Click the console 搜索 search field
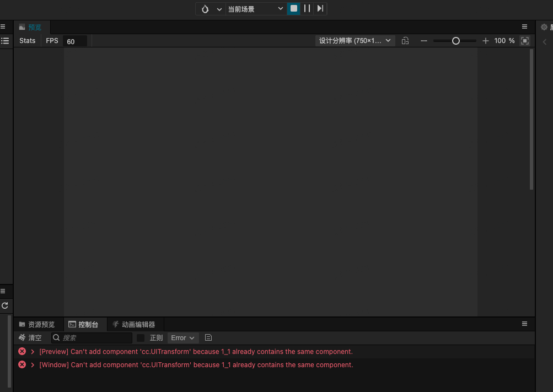Image resolution: width=553 pixels, height=392 pixels. click(92, 338)
